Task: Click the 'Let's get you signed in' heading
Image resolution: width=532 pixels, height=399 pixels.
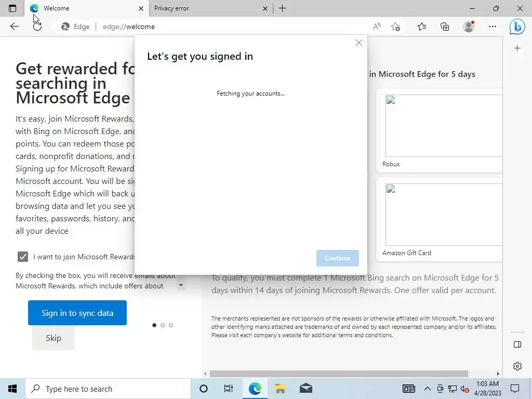Action: (x=200, y=56)
